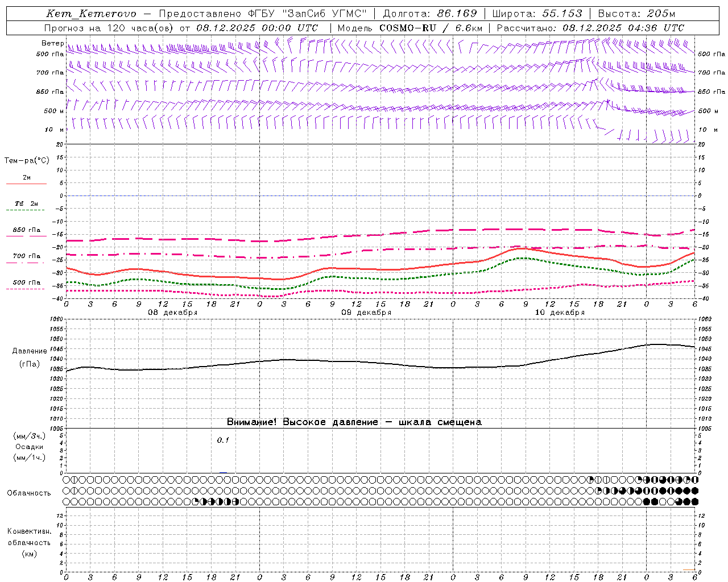Image resolution: width=728 pixels, height=582 pixels.
Task: Click the dash-dot 700 гПа temperature legend line
Action: pyautogui.click(x=25, y=263)
